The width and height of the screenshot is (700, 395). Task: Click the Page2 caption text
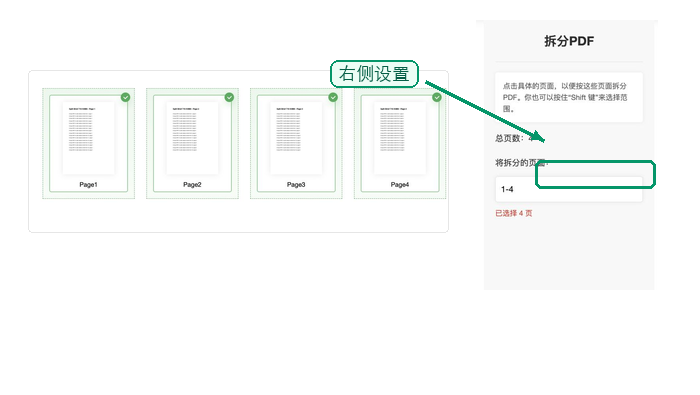[192, 184]
